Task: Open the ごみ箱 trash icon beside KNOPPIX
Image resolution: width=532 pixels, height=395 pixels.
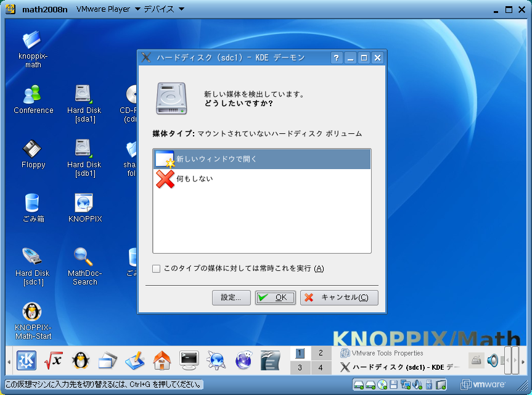Action: [33, 208]
